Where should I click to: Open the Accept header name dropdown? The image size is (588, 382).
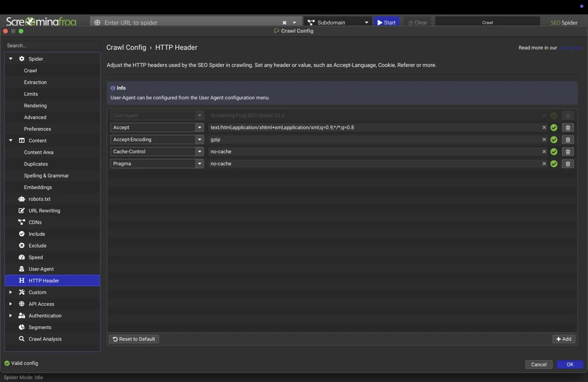(199, 127)
